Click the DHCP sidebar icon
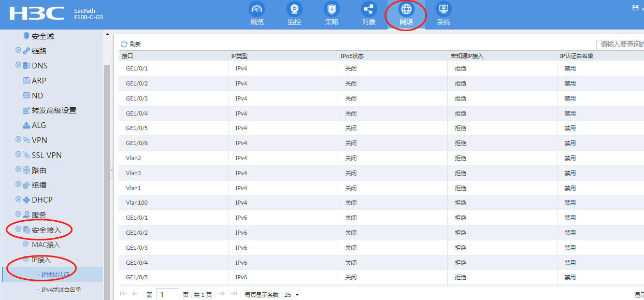This screenshot has height=300, width=644. click(26, 200)
